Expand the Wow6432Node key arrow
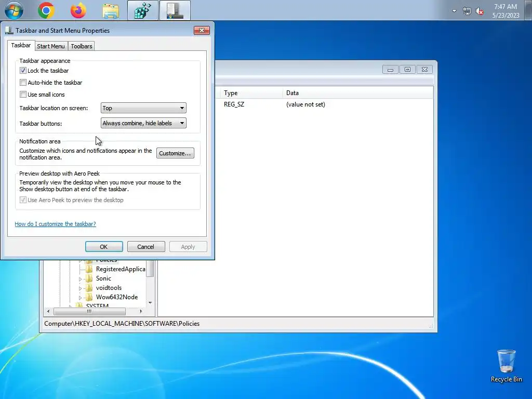532x399 pixels. point(81,298)
